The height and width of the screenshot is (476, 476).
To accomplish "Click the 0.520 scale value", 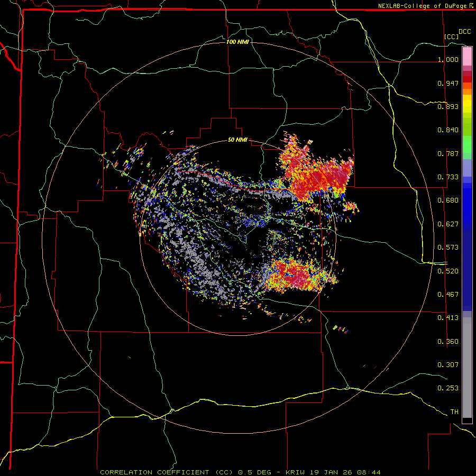I will pyautogui.click(x=448, y=271).
